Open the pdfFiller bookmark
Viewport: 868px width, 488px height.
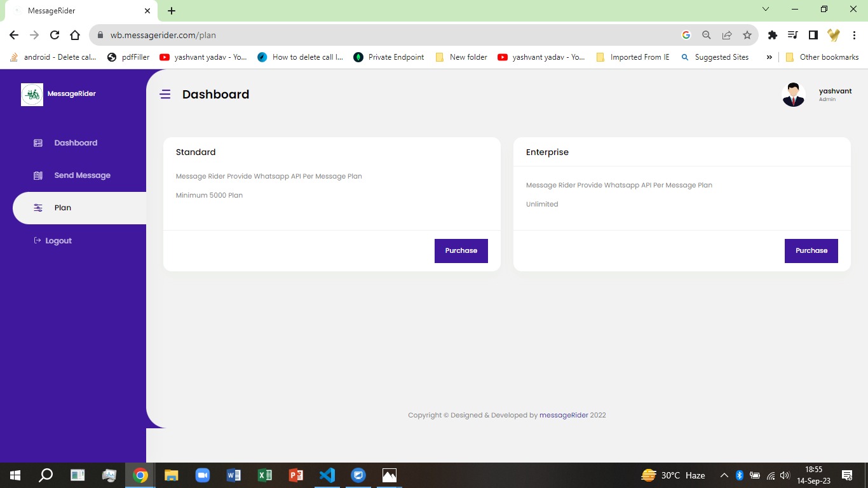pyautogui.click(x=128, y=57)
